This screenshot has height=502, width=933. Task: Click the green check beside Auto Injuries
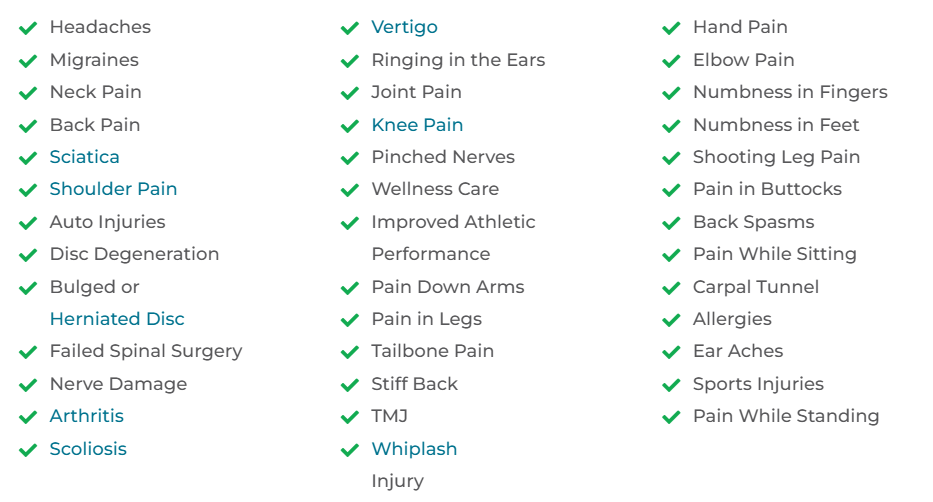click(28, 223)
